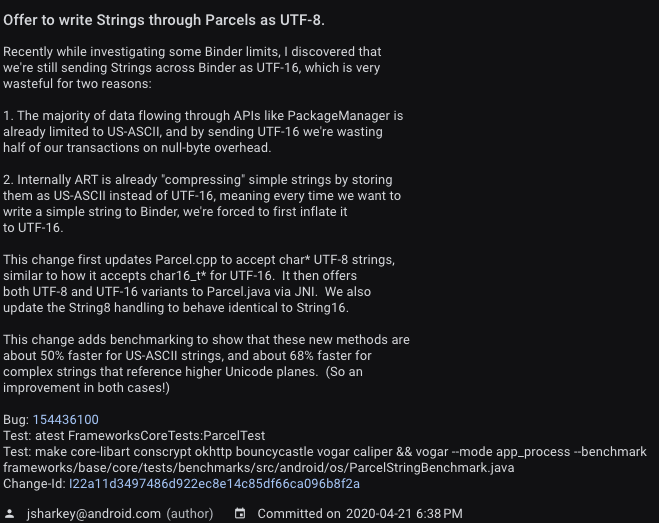Image resolution: width=659 pixels, height=523 pixels.
Task: Open bug link 154436100
Action: click(66, 420)
